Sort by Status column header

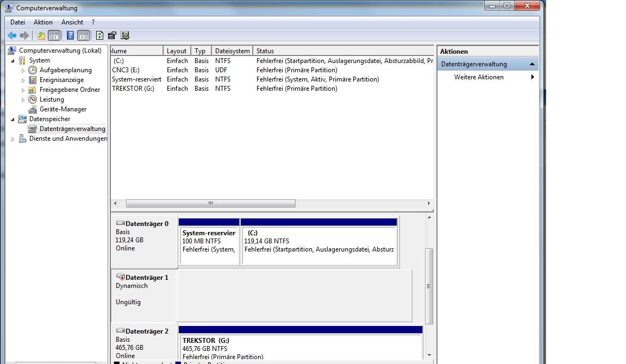point(343,51)
